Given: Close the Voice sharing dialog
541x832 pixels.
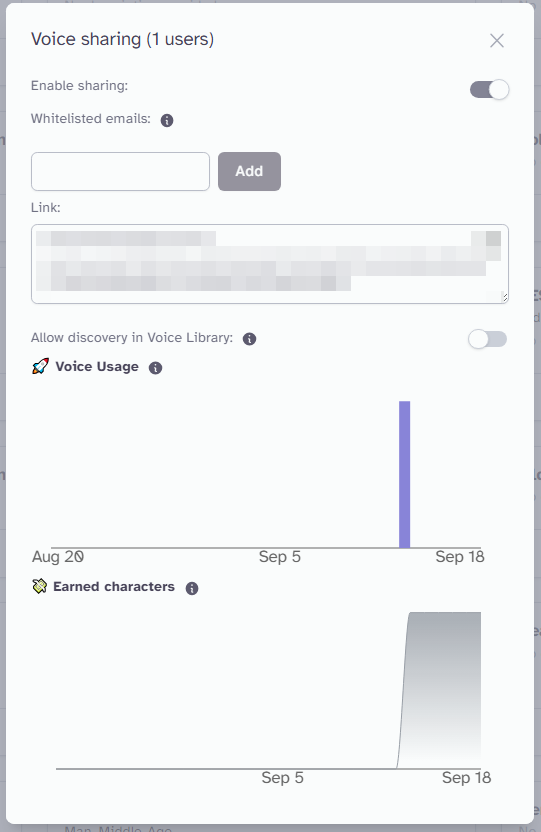Looking at the screenshot, I should (497, 41).
